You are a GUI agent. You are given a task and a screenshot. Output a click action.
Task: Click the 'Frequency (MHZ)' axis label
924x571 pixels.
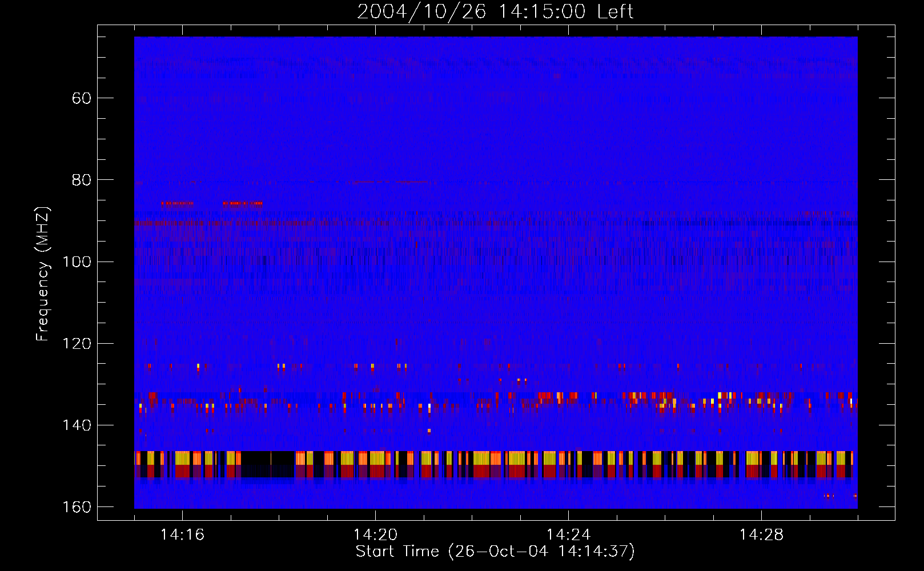pos(43,274)
